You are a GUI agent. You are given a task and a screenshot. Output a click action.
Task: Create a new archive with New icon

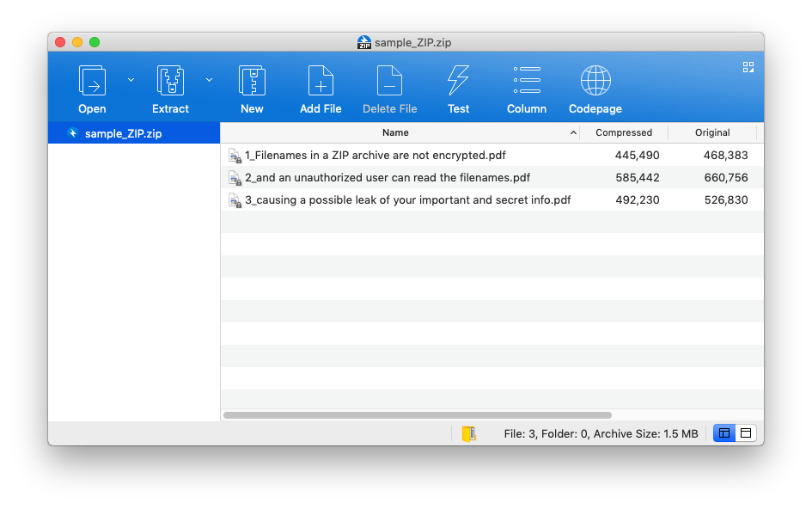tap(252, 81)
